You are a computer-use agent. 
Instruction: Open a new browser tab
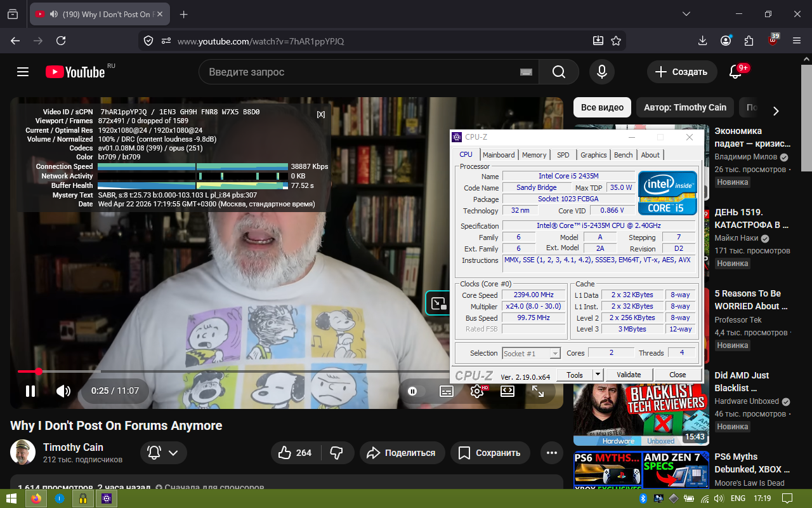184,14
